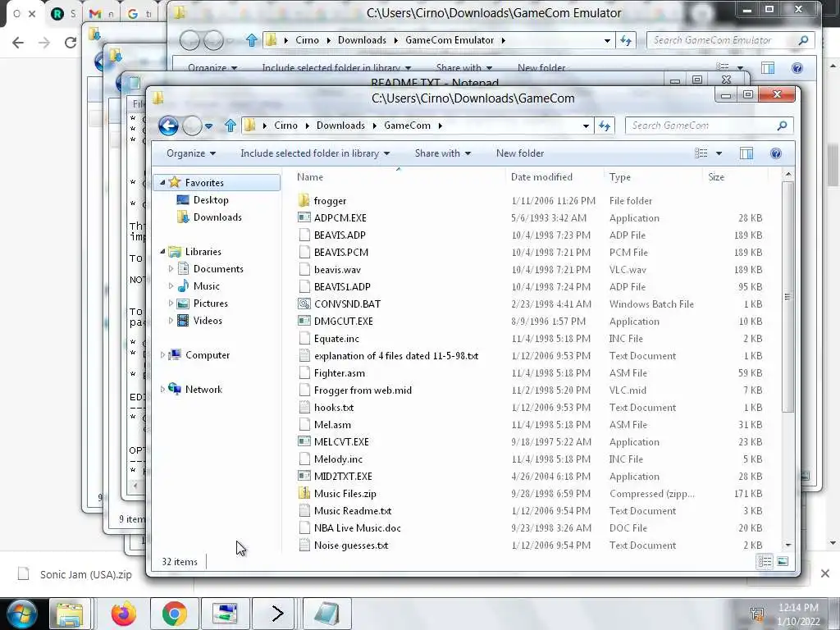Collapse the Favorites tree group
Viewport: 840px width, 630px height.
(x=162, y=183)
